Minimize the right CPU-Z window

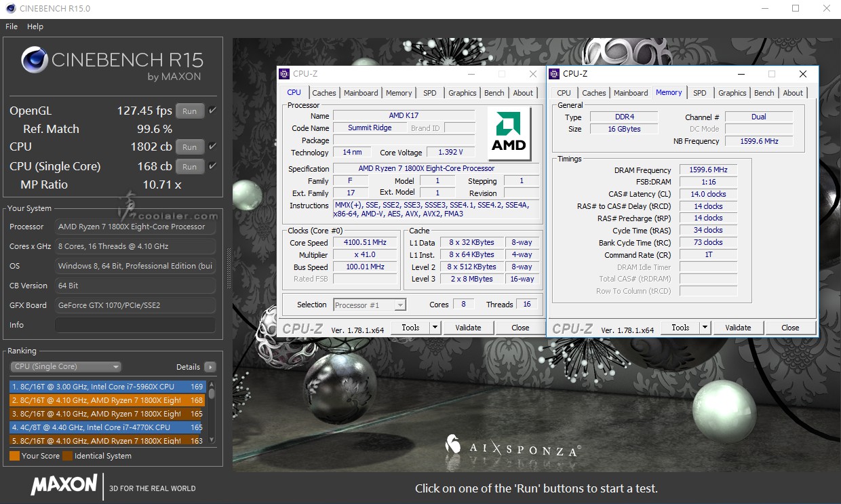(741, 74)
